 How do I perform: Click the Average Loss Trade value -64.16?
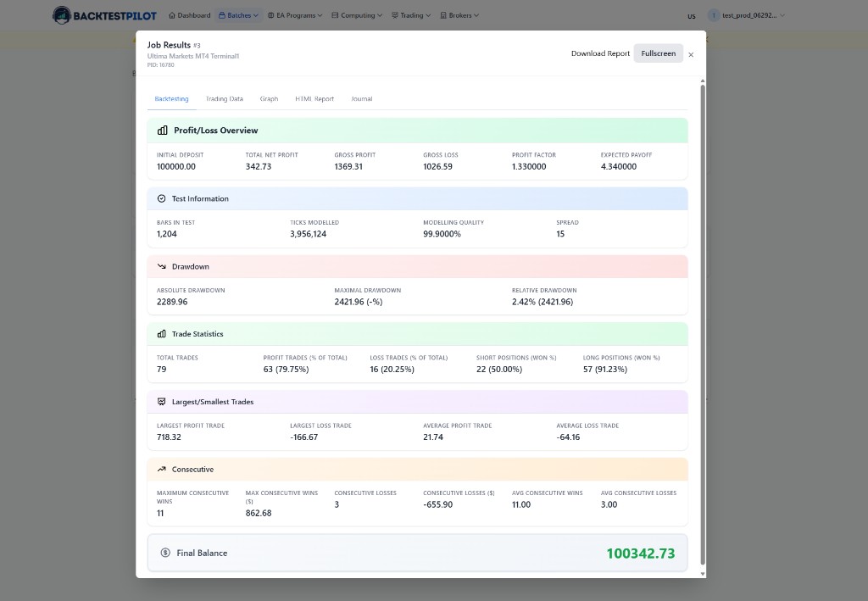pos(568,437)
